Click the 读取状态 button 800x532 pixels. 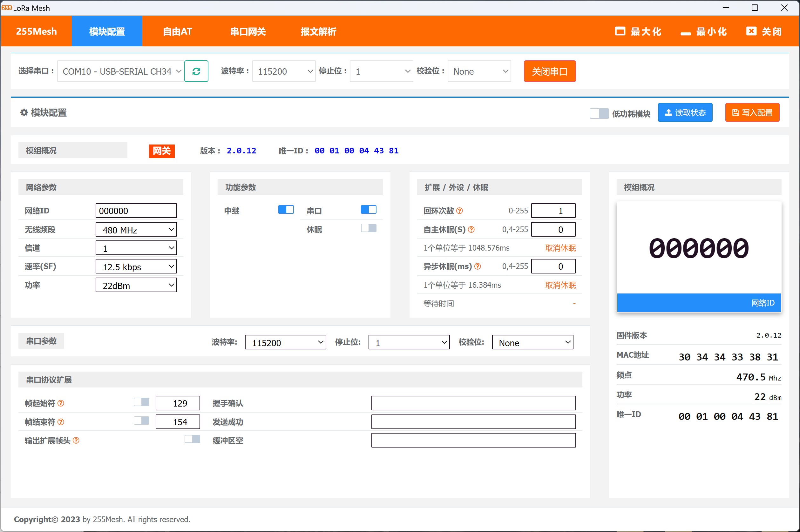pyautogui.click(x=685, y=113)
